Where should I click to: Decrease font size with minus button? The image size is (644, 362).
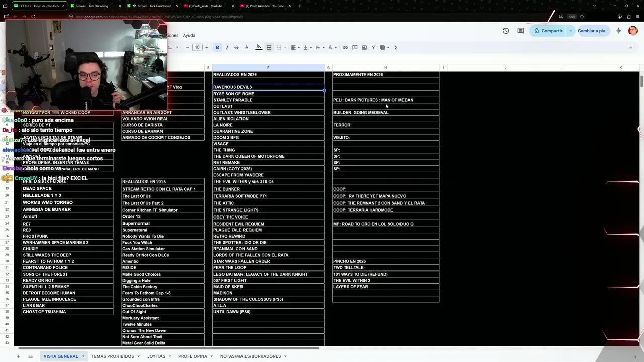click(188, 47)
